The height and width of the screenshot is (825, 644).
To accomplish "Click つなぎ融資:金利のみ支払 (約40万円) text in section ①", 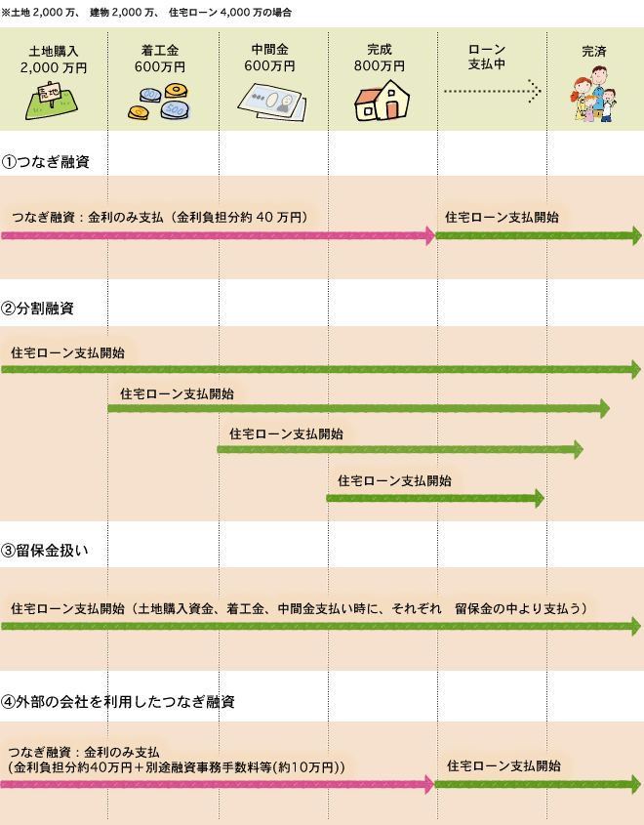I will pyautogui.click(x=160, y=217).
